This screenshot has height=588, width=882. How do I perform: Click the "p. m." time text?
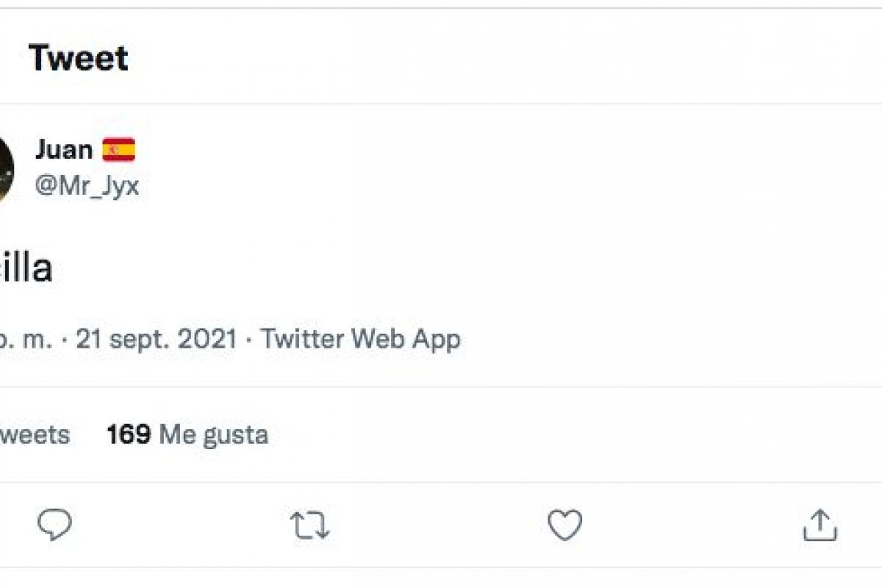pyautogui.click(x=26, y=340)
